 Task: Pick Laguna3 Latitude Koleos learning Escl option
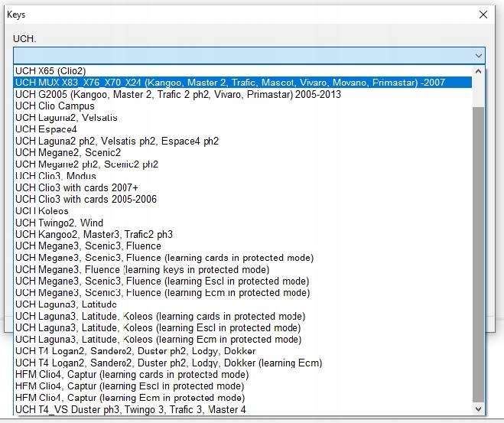[x=243, y=327]
